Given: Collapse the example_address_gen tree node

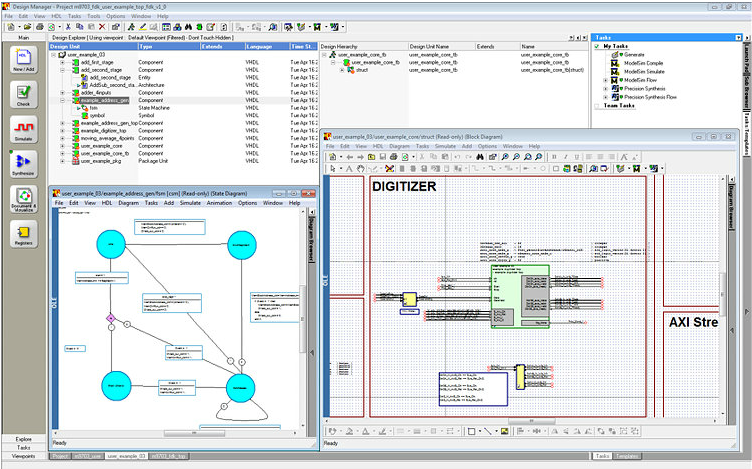Looking at the screenshot, I should [62, 101].
